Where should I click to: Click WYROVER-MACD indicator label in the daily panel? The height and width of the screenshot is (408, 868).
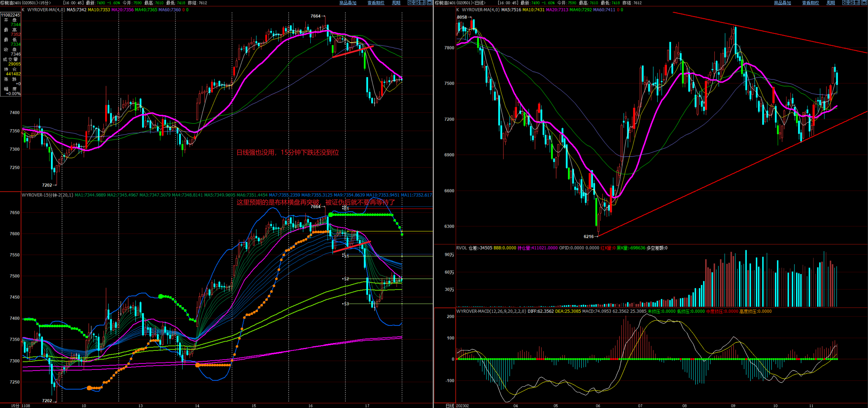click(x=491, y=311)
